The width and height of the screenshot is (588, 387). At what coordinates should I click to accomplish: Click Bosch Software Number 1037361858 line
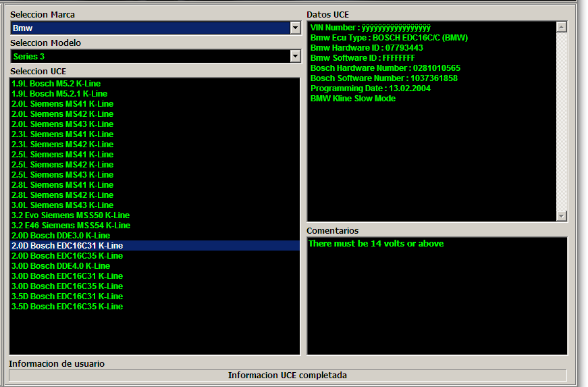[384, 78]
